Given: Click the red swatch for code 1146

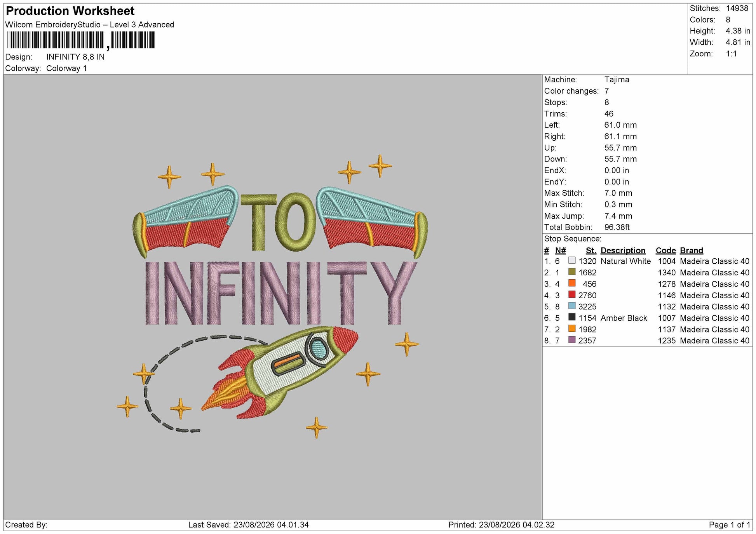Looking at the screenshot, I should tap(571, 294).
